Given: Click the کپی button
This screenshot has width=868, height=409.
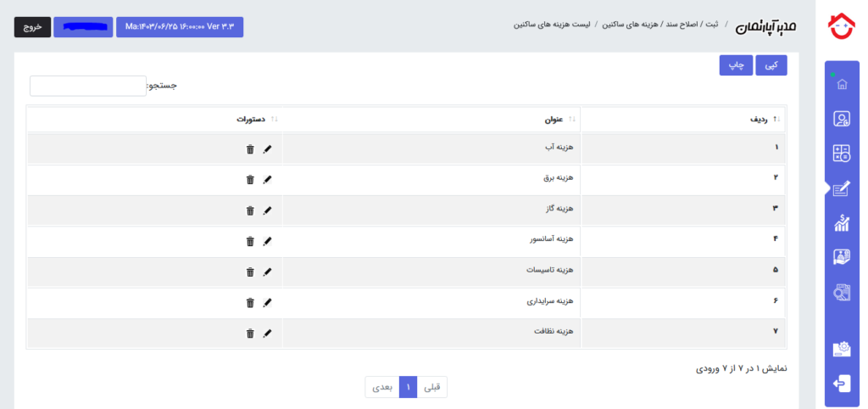Looking at the screenshot, I should tap(771, 65).
